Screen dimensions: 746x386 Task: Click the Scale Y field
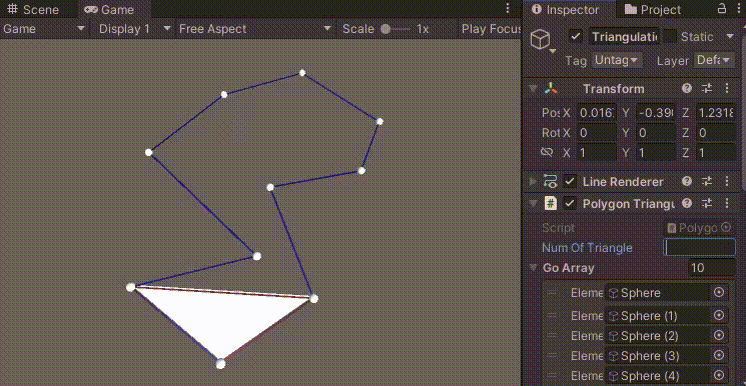tap(656, 153)
